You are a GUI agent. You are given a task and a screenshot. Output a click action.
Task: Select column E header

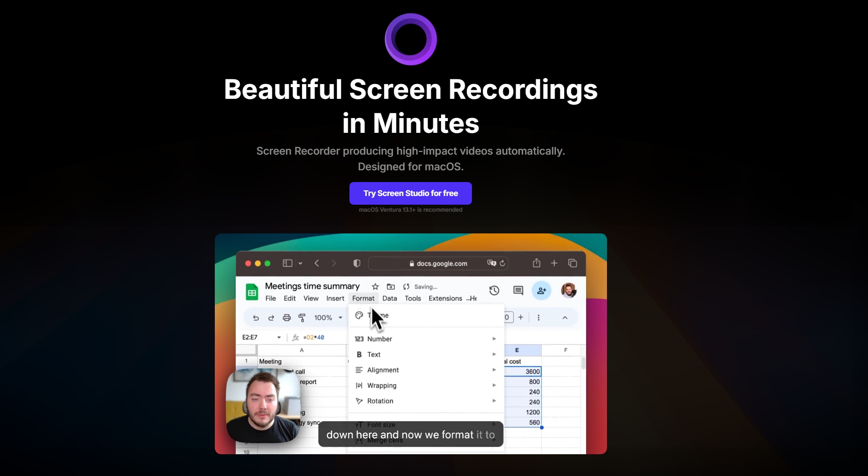click(x=517, y=350)
